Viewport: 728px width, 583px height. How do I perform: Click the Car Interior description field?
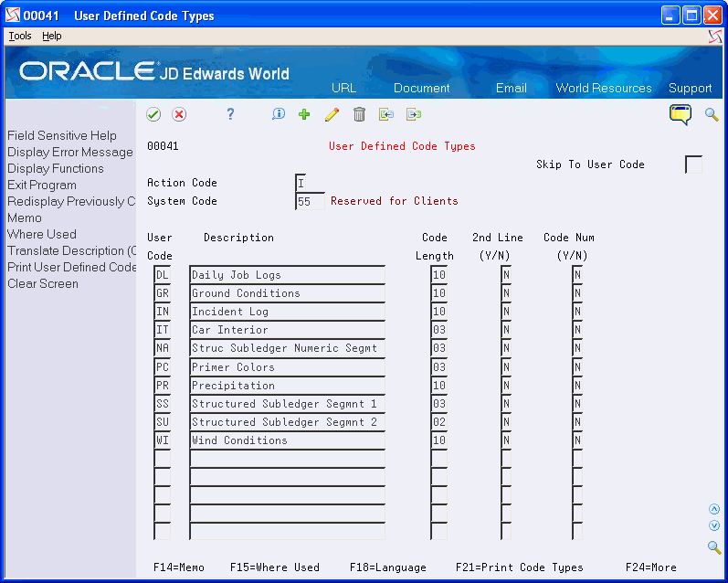click(x=288, y=330)
